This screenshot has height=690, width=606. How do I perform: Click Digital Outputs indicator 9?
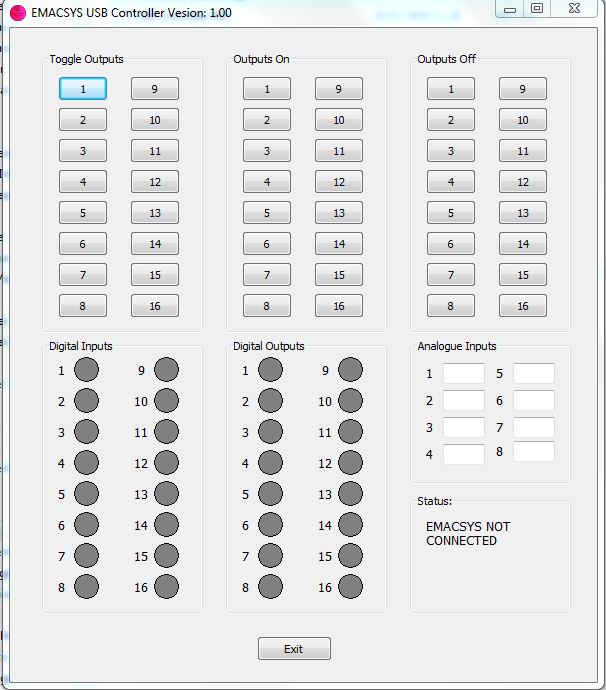(x=350, y=370)
